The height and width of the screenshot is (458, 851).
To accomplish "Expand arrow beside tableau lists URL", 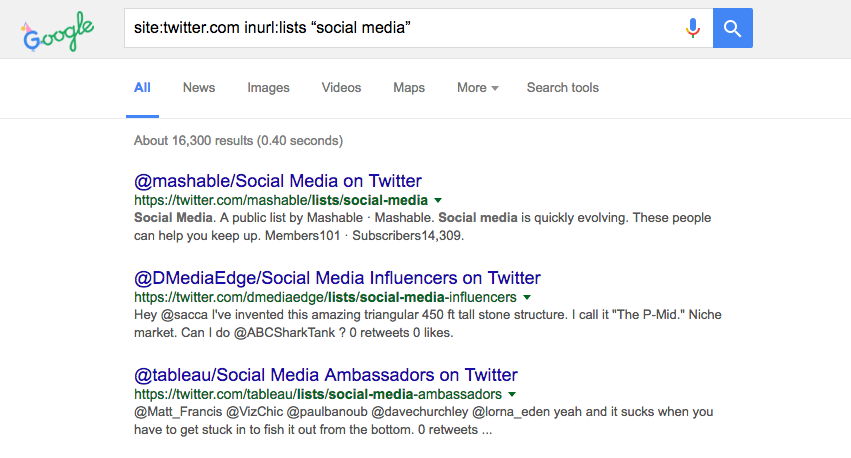I will [x=512, y=395].
